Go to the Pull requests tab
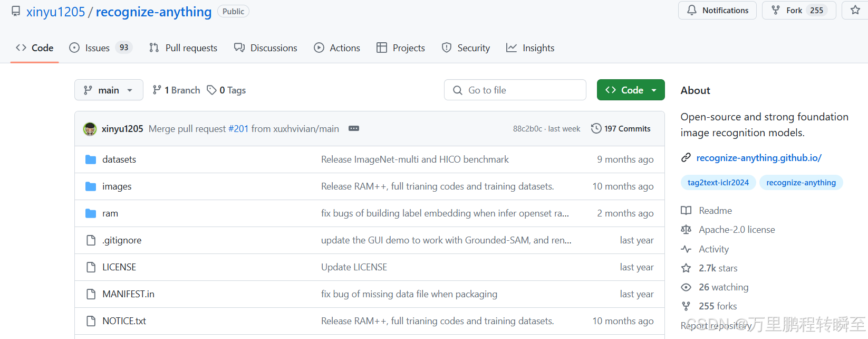Screen dimensions: 868x339 (x=183, y=48)
